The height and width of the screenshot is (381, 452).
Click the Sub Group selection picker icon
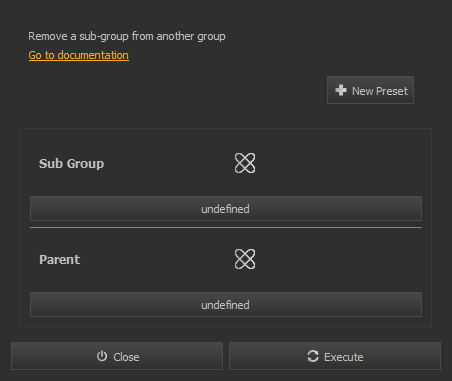pos(245,163)
